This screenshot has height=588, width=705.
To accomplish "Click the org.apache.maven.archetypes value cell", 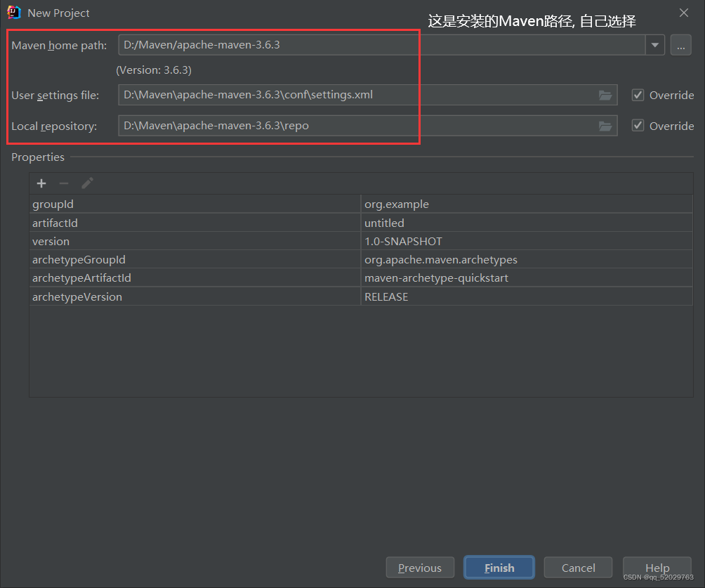I will [x=527, y=260].
